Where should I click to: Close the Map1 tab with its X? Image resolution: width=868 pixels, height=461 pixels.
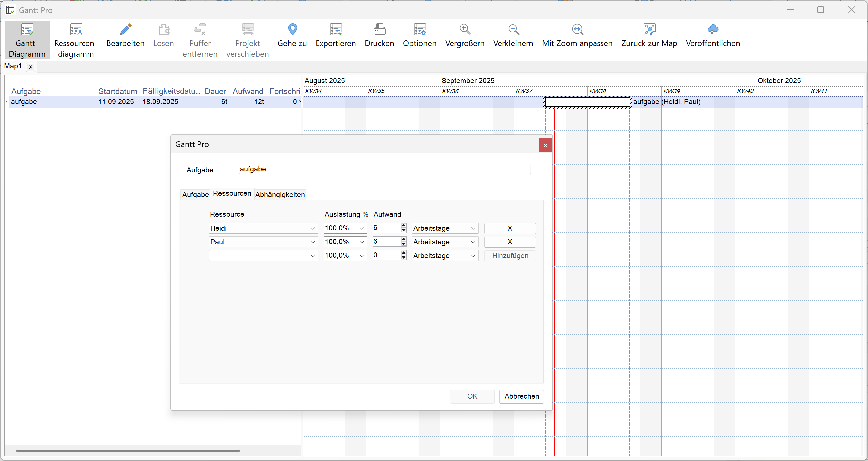click(x=31, y=67)
